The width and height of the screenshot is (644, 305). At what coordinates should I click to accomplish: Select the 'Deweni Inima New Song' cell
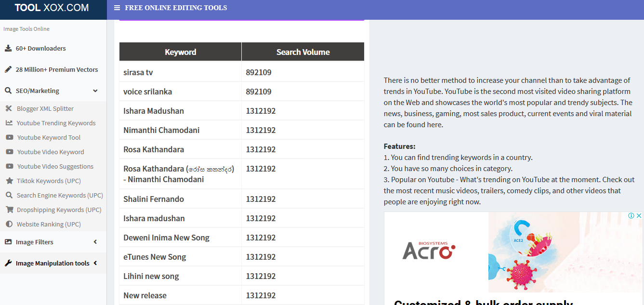181,238
